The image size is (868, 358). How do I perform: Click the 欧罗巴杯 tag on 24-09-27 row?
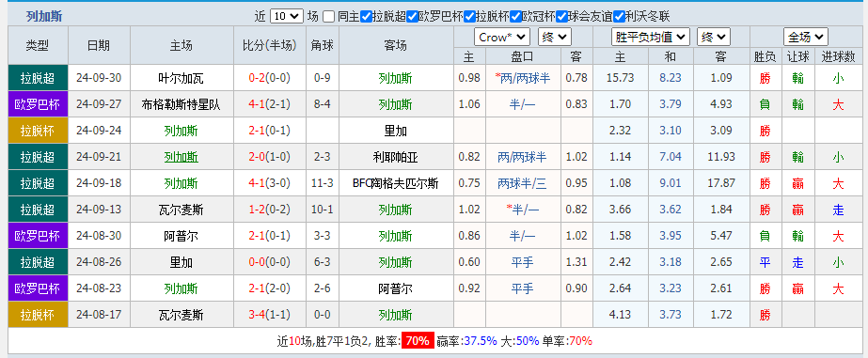[x=39, y=104]
